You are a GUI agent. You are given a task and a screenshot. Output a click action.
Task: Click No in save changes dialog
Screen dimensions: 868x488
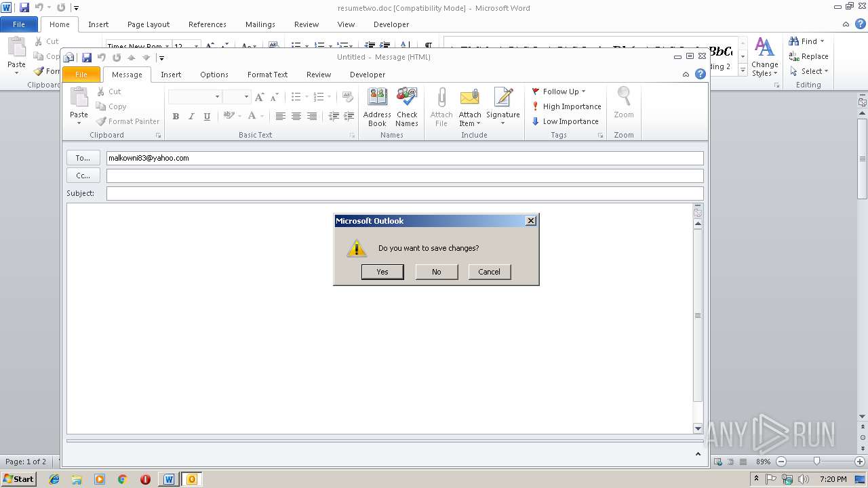(x=437, y=272)
